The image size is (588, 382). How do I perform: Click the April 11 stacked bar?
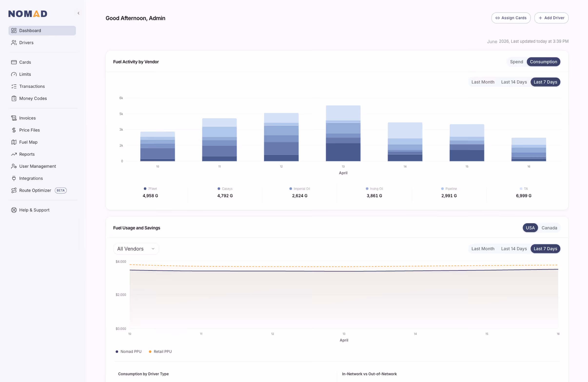(x=219, y=140)
